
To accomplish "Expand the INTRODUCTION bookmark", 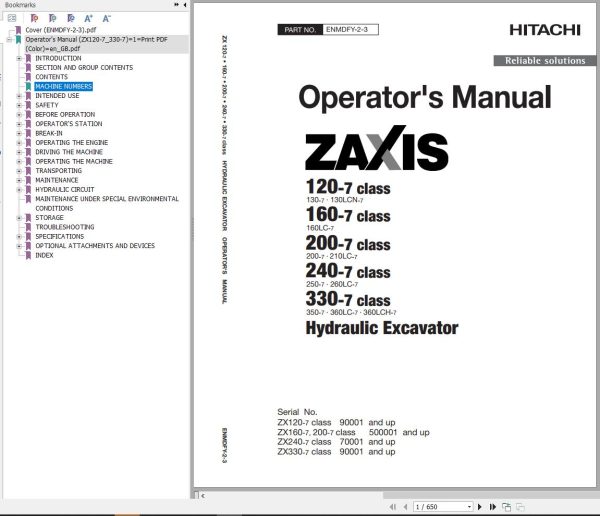I will [19, 58].
